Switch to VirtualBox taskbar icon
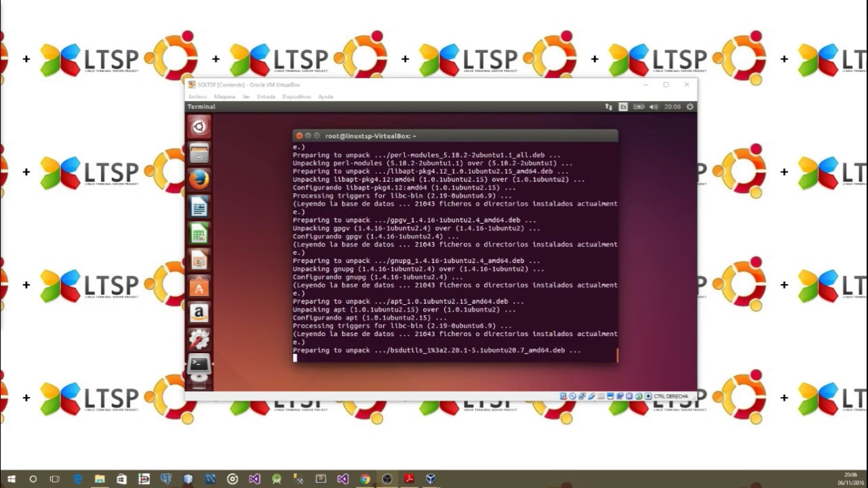Viewport: 868px width, 488px height. pyautogui.click(x=431, y=479)
